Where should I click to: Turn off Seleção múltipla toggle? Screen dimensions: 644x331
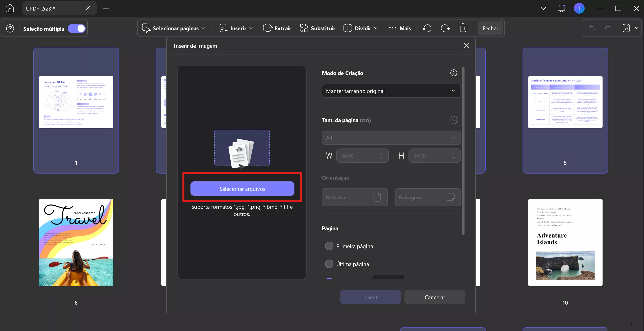pos(76,28)
